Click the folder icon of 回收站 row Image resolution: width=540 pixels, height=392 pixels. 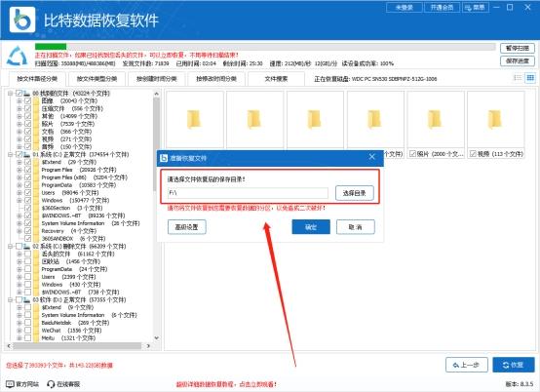(36, 261)
